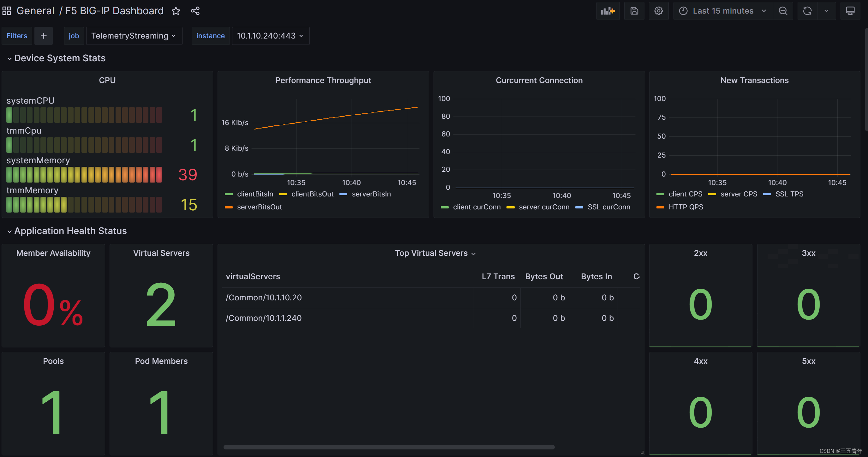This screenshot has width=868, height=457.
Task: Click the 3xx panel title
Action: pyautogui.click(x=808, y=253)
